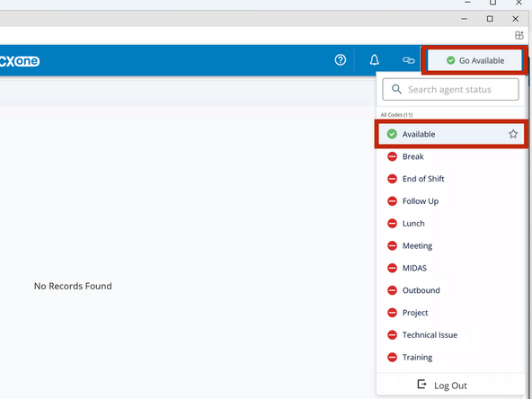Expand the Go Available status dropdown
This screenshot has width=532, height=399.
(474, 60)
